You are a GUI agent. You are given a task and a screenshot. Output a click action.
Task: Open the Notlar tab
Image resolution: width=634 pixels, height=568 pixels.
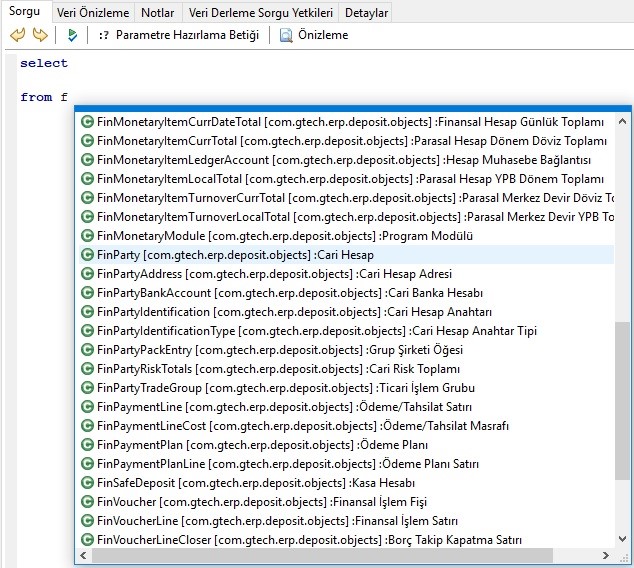coord(158,12)
